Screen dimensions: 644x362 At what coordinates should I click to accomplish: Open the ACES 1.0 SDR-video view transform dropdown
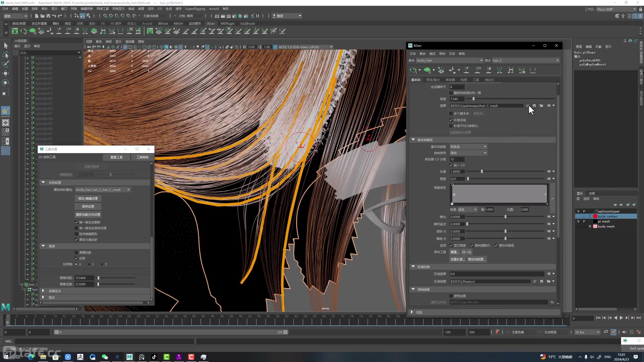point(305,47)
